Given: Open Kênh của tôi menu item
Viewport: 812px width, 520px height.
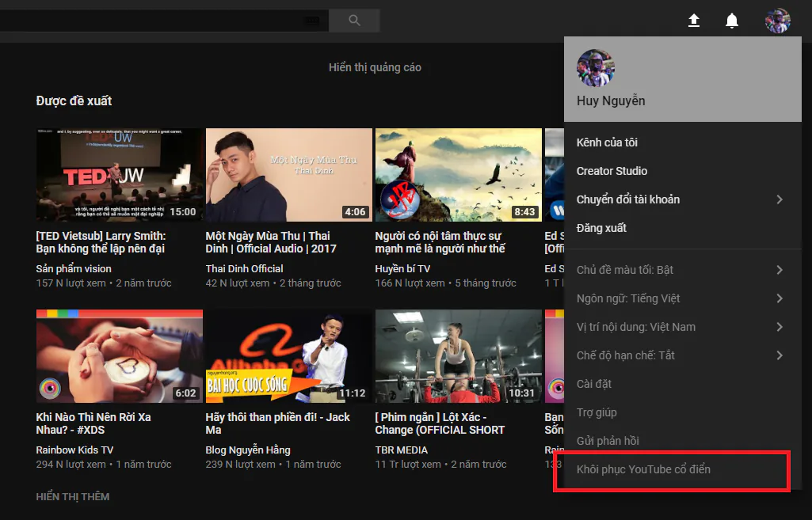Looking at the screenshot, I should [683, 142].
